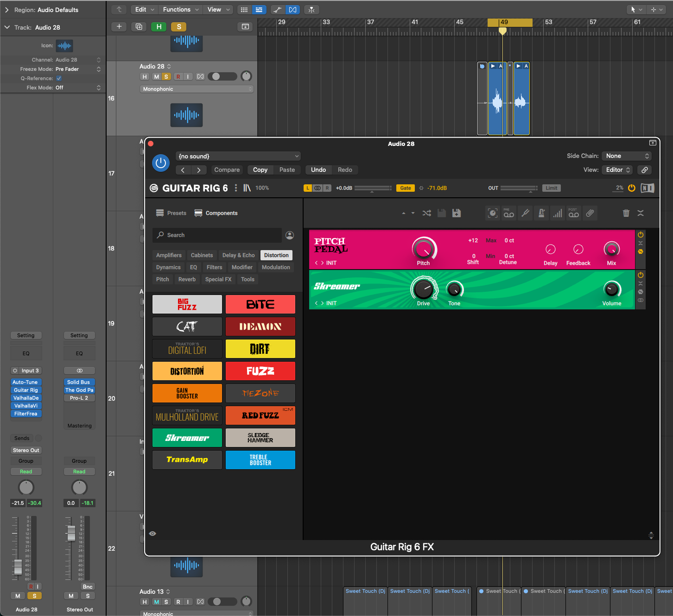This screenshot has height=616, width=673.
Task: Open the Guitar Rig three-dot menu
Action: click(236, 188)
